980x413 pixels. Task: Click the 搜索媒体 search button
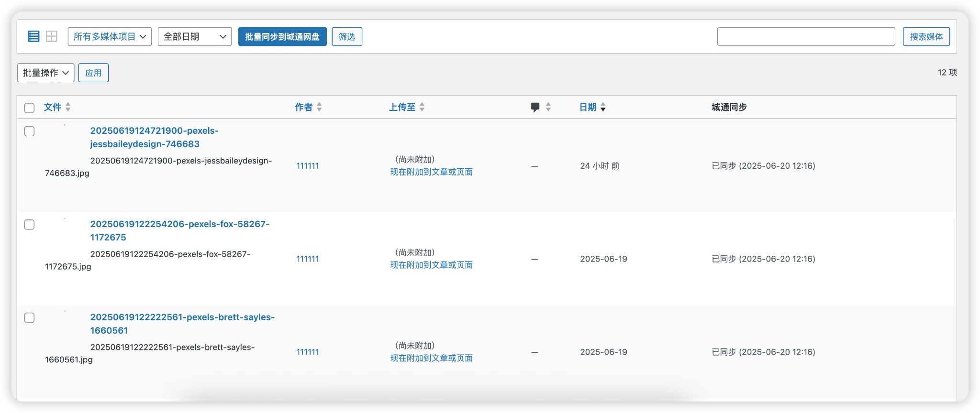tap(926, 37)
